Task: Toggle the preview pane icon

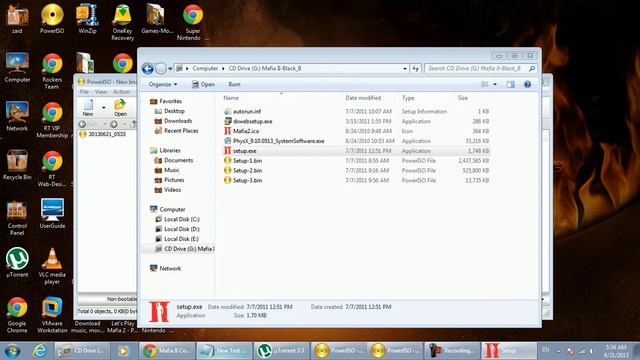Action: click(511, 84)
